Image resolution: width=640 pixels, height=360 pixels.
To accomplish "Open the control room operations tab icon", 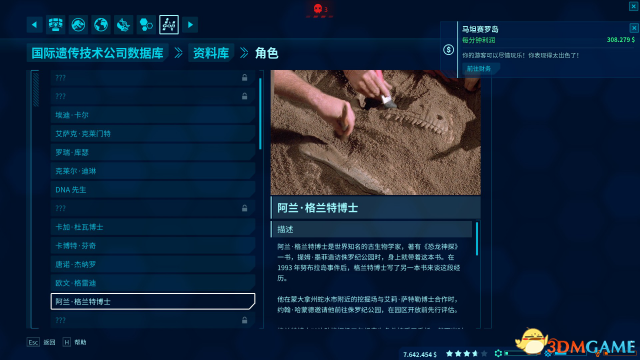I will [56, 25].
